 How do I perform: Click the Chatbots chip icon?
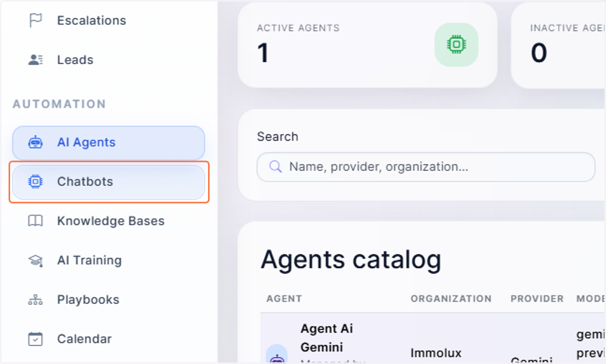click(35, 182)
